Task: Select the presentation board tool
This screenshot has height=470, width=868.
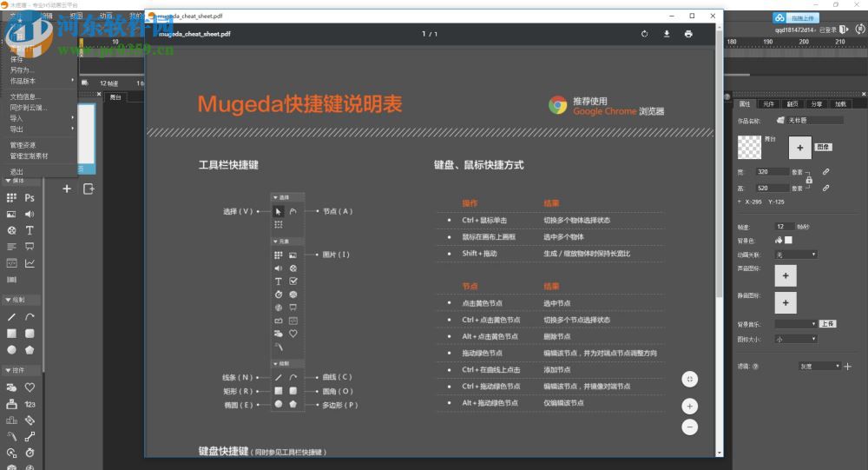Action: (x=30, y=247)
